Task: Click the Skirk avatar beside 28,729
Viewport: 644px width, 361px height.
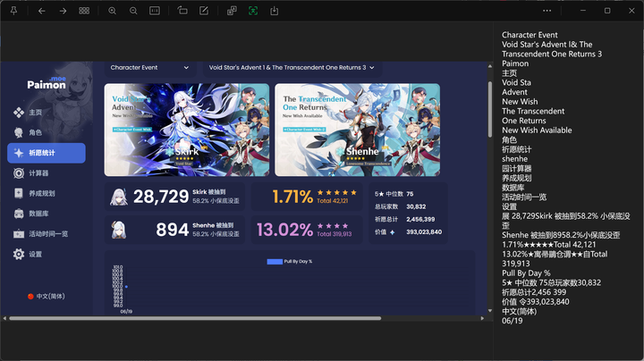Action: click(x=119, y=197)
